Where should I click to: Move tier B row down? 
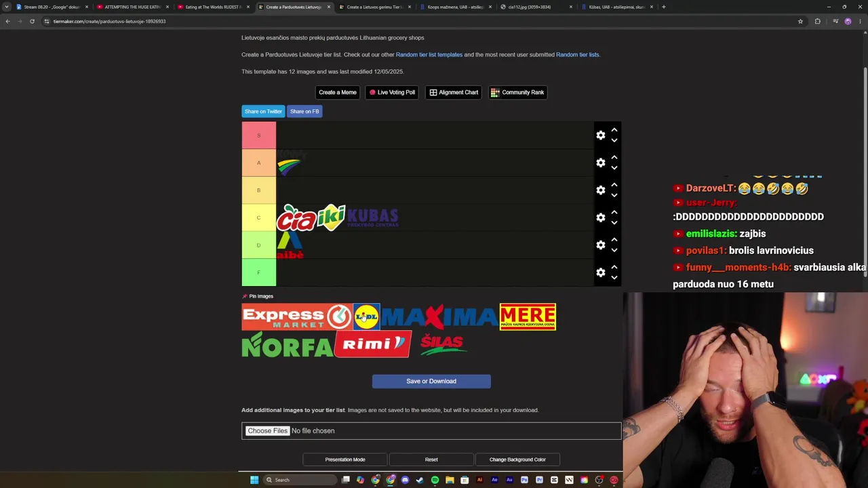pyautogui.click(x=614, y=195)
